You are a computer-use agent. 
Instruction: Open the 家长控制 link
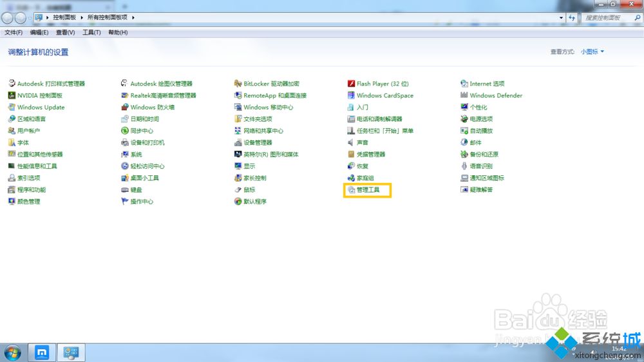coord(255,178)
